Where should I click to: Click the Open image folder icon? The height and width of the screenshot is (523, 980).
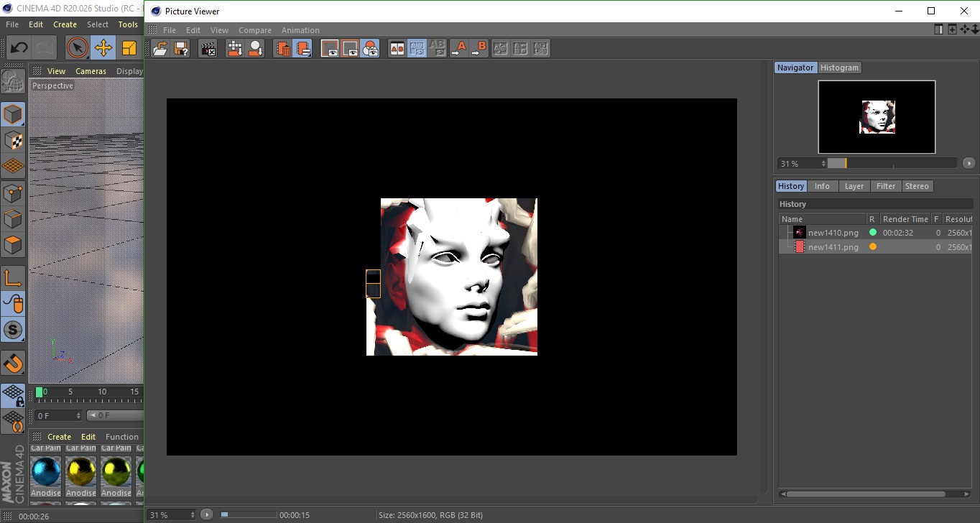pos(160,49)
